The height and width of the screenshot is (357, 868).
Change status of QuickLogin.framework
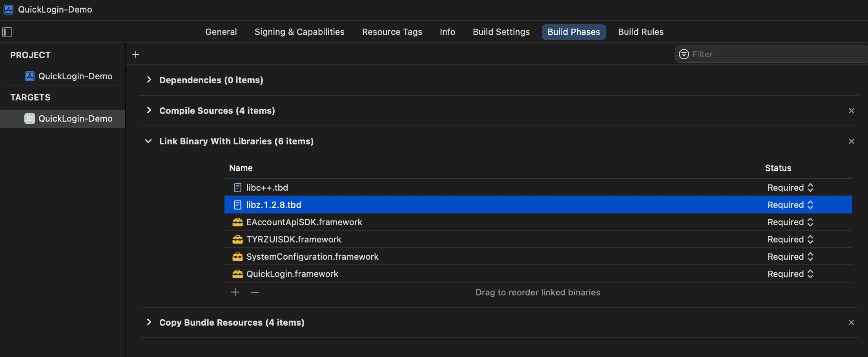tap(790, 274)
